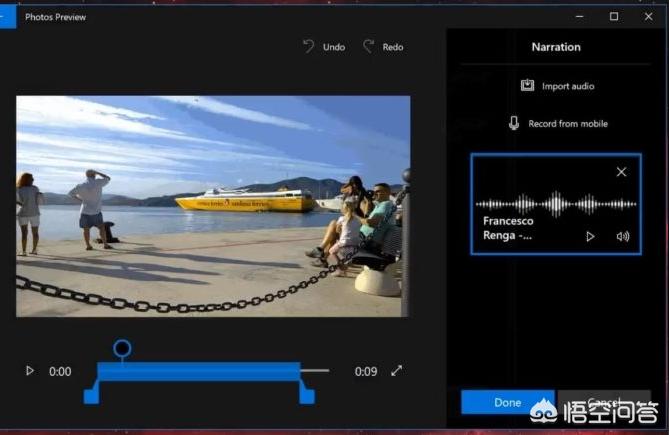The width and height of the screenshot is (669, 435).
Task: Click the Redo arrow icon
Action: click(x=368, y=47)
